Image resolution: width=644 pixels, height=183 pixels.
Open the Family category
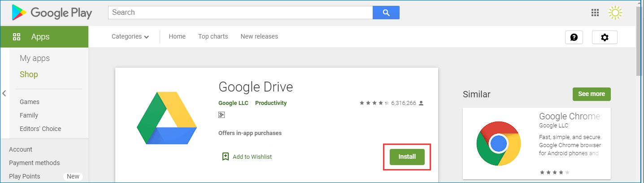[x=29, y=115]
